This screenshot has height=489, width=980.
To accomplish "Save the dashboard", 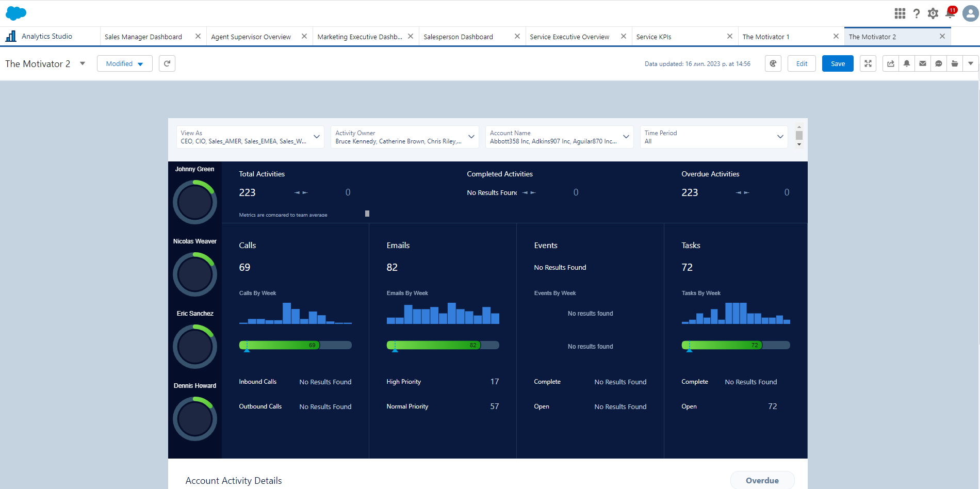I will [837, 63].
